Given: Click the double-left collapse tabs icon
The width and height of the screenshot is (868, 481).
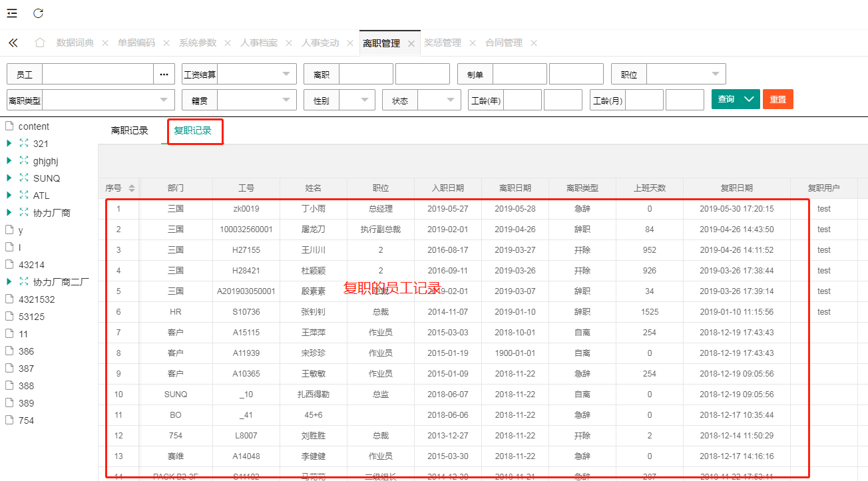Looking at the screenshot, I should 13,43.
